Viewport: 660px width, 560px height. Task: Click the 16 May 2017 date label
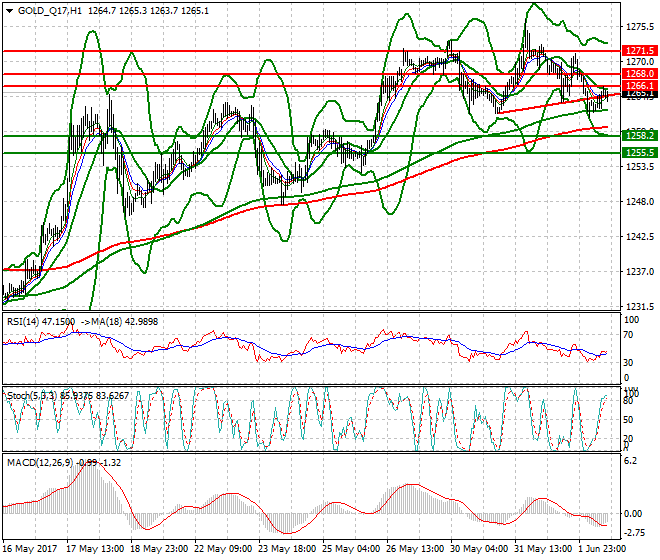pos(29,549)
